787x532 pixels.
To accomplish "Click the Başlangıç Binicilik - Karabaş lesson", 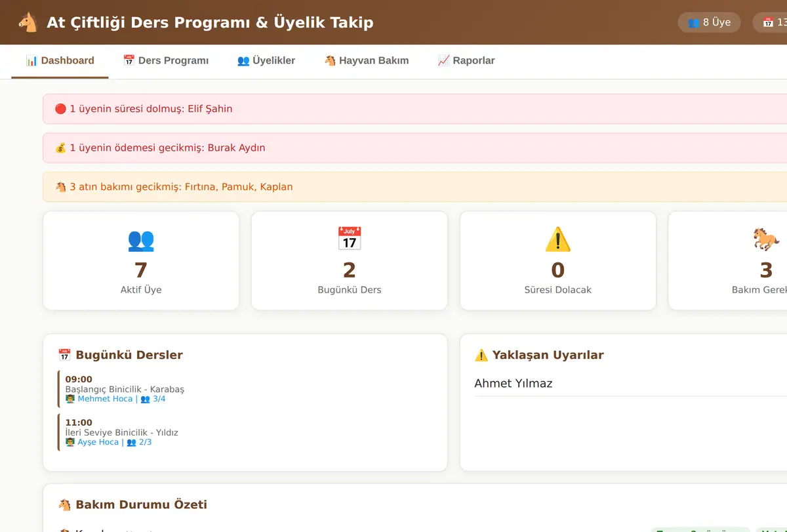I will 125,389.
